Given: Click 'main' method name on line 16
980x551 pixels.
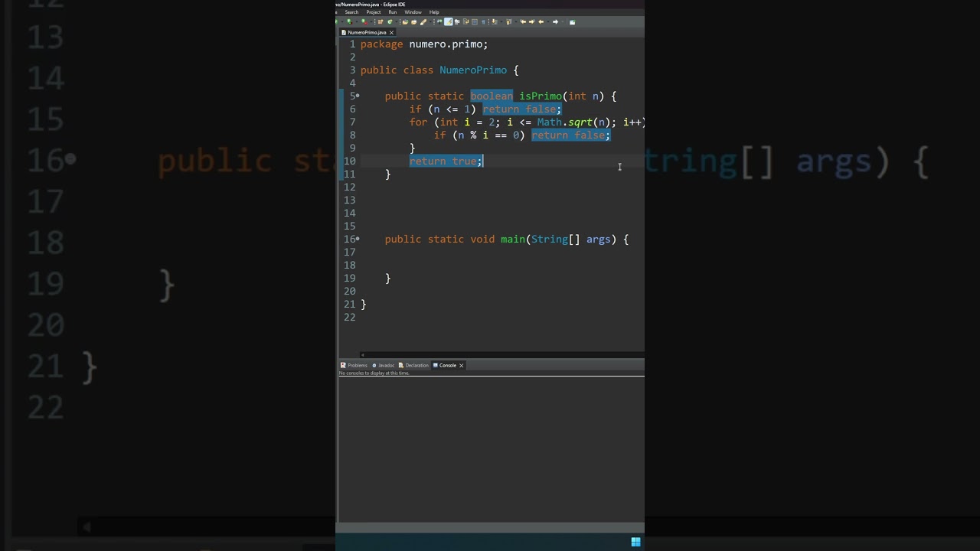Looking at the screenshot, I should [513, 240].
